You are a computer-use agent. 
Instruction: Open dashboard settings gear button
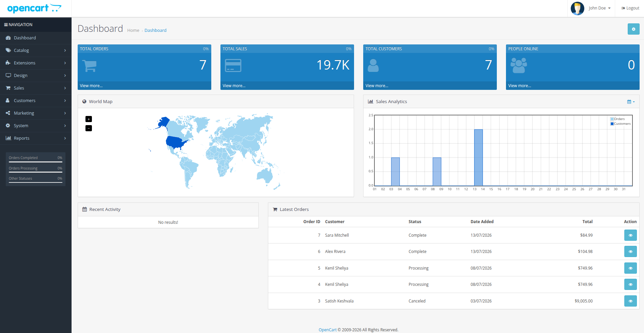point(633,29)
